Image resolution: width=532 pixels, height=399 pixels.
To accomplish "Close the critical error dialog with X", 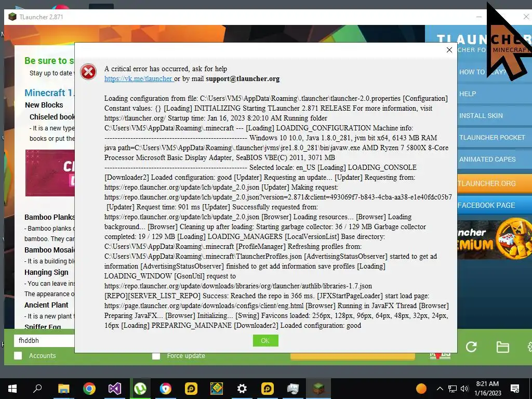I will click(x=449, y=50).
